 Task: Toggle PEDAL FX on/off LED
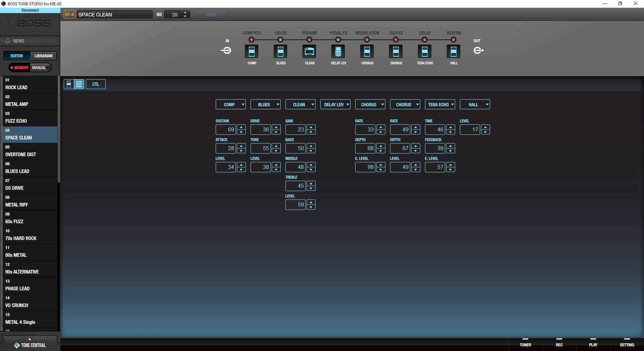pyautogui.click(x=338, y=40)
